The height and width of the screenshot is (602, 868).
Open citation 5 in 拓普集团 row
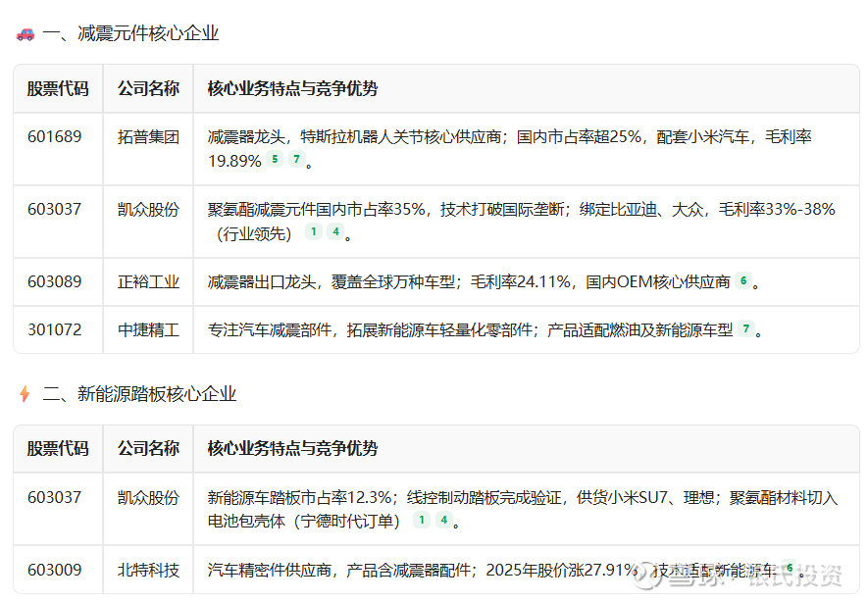275,160
